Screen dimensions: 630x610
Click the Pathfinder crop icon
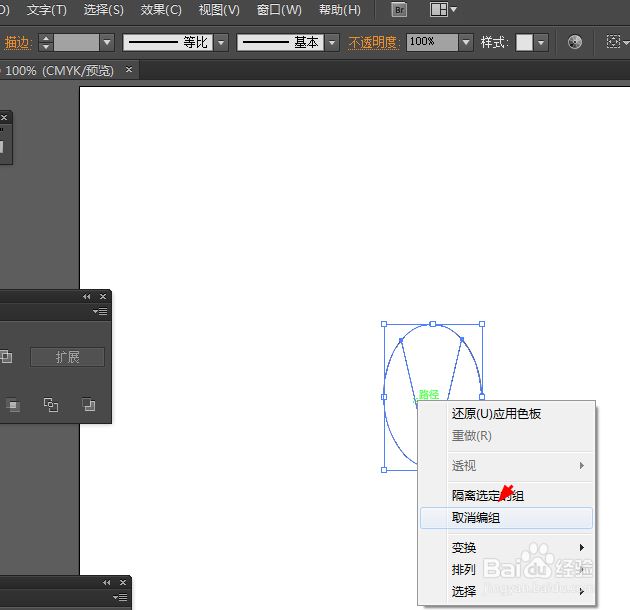pyautogui.click(x=13, y=405)
